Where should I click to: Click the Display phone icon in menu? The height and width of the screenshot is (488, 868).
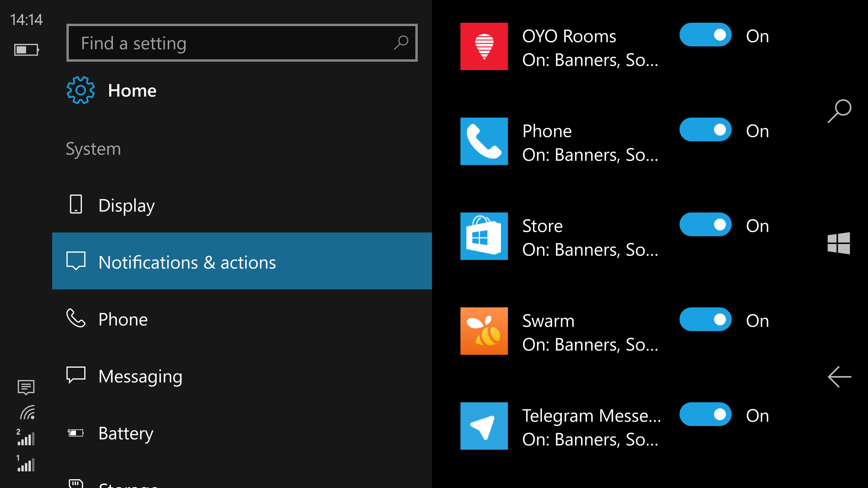(x=76, y=204)
